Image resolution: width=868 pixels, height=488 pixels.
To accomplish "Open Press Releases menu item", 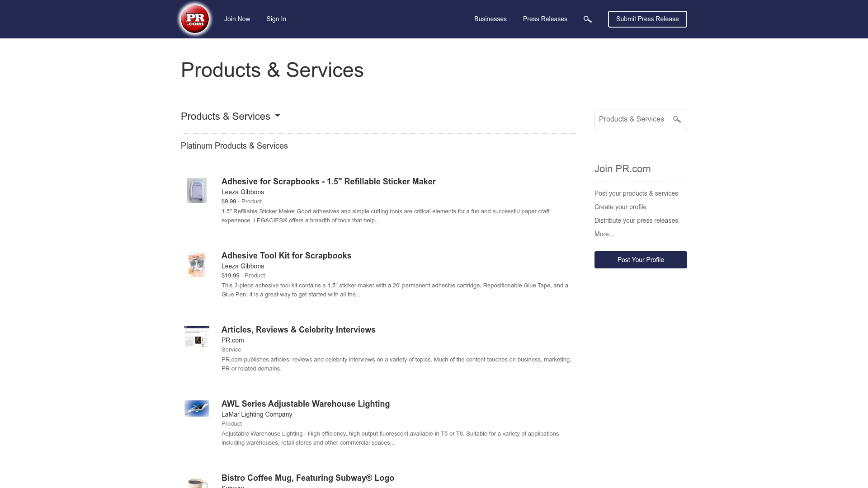I will [545, 19].
